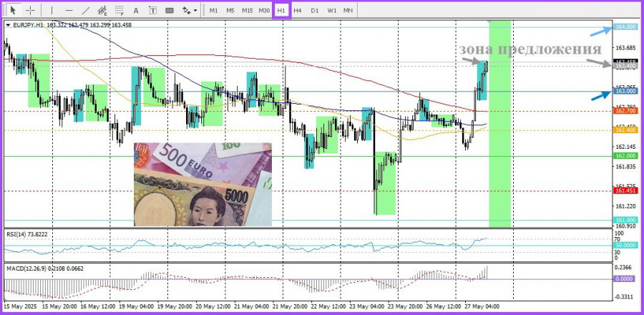Expand the triangle beside EURJPY,H1

tap(8, 25)
